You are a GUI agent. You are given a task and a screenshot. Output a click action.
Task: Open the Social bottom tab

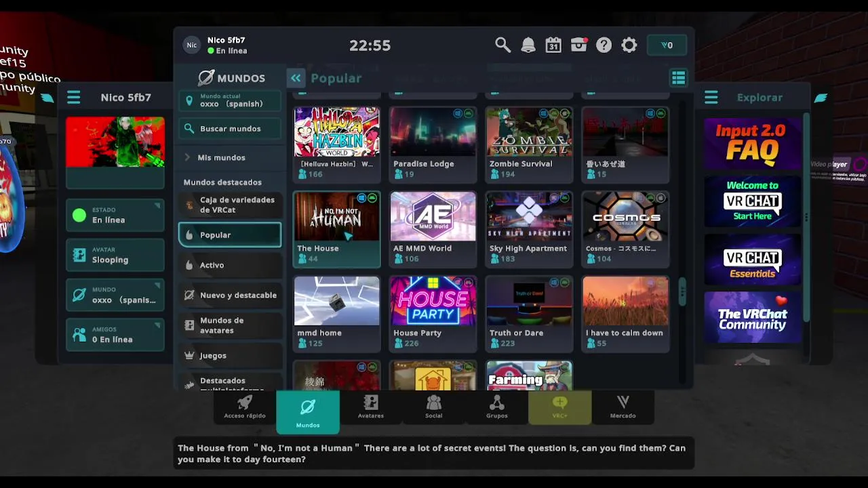pos(434,407)
